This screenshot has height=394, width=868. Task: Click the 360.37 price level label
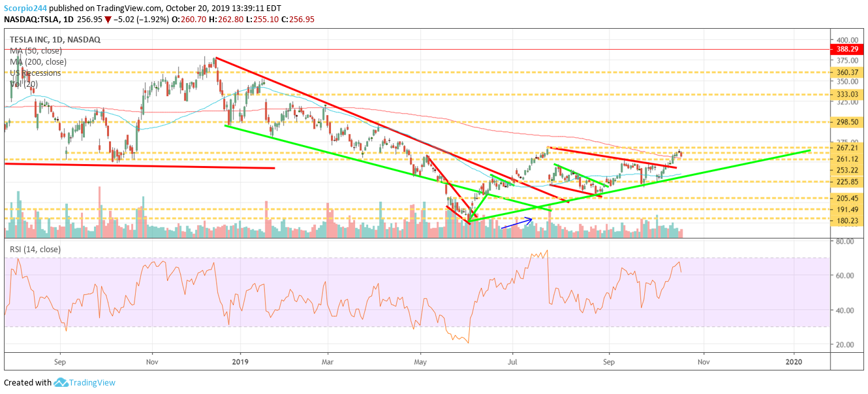(x=848, y=73)
